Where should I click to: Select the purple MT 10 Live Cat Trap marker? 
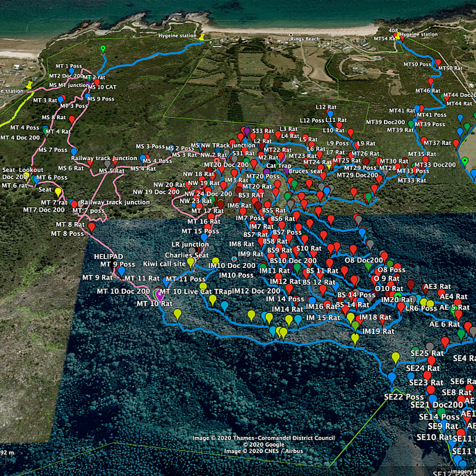[x=160, y=294]
